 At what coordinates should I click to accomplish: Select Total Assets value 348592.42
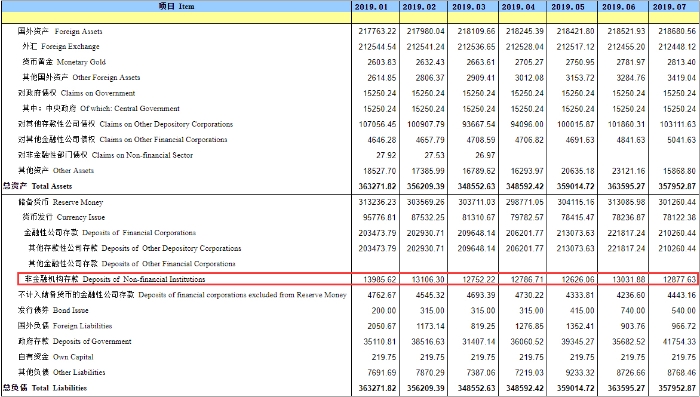coord(525,186)
